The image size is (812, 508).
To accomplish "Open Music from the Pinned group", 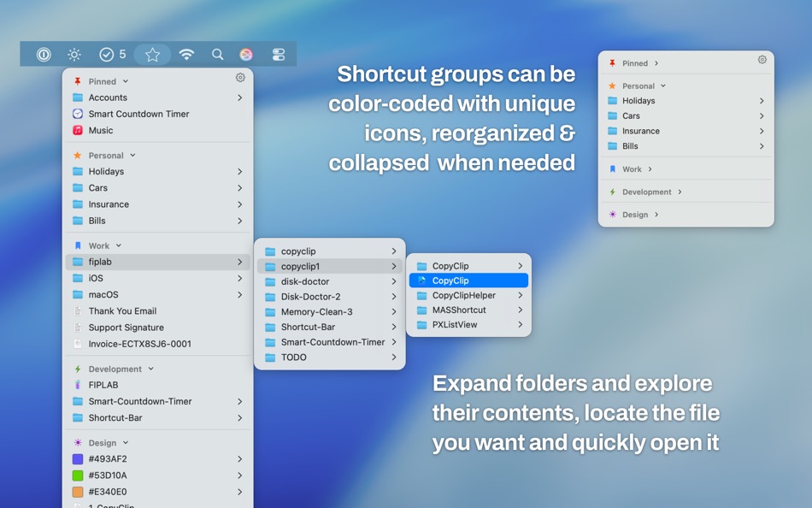I will pyautogui.click(x=103, y=130).
